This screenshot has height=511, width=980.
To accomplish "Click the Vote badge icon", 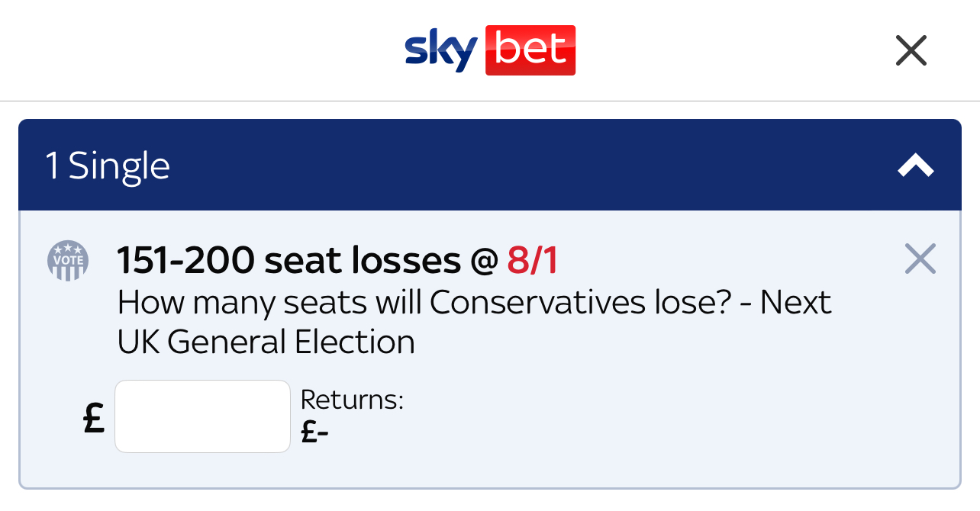I will click(68, 260).
